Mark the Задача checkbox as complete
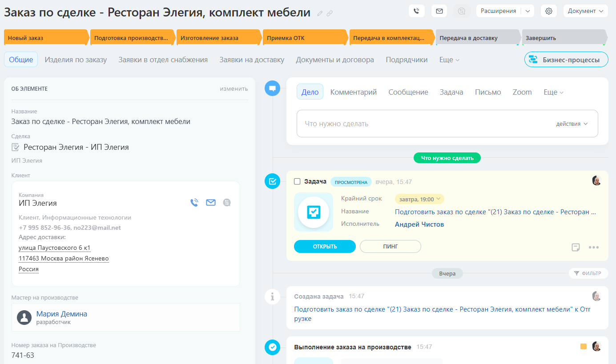 pyautogui.click(x=297, y=181)
